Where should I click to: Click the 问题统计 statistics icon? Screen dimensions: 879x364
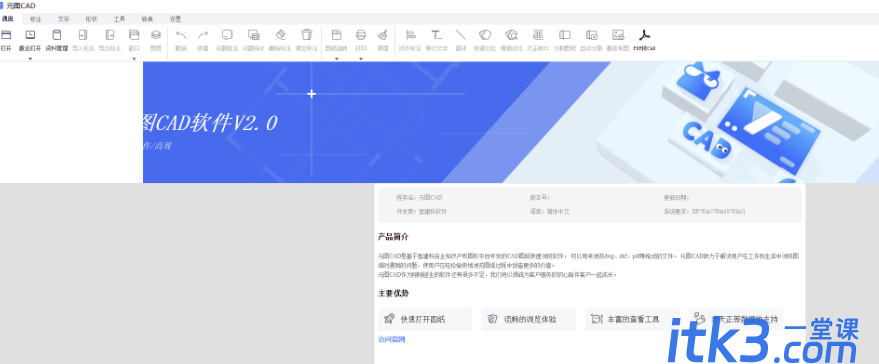[253, 35]
